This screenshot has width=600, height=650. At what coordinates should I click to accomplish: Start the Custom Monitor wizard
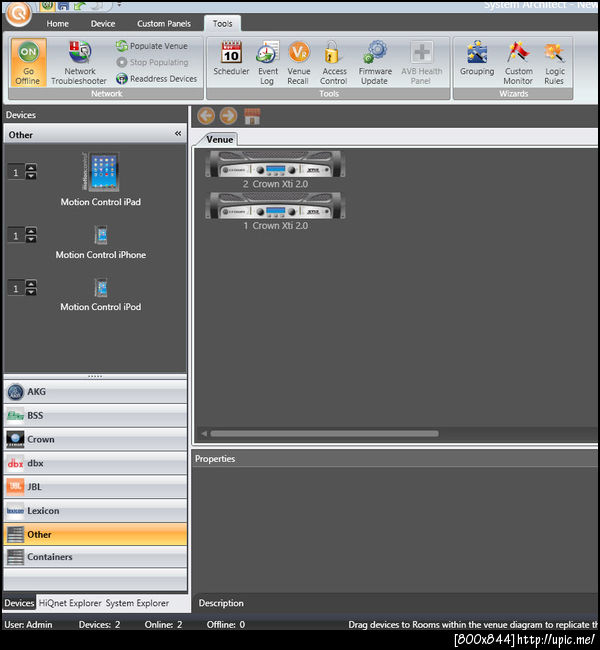tap(518, 63)
